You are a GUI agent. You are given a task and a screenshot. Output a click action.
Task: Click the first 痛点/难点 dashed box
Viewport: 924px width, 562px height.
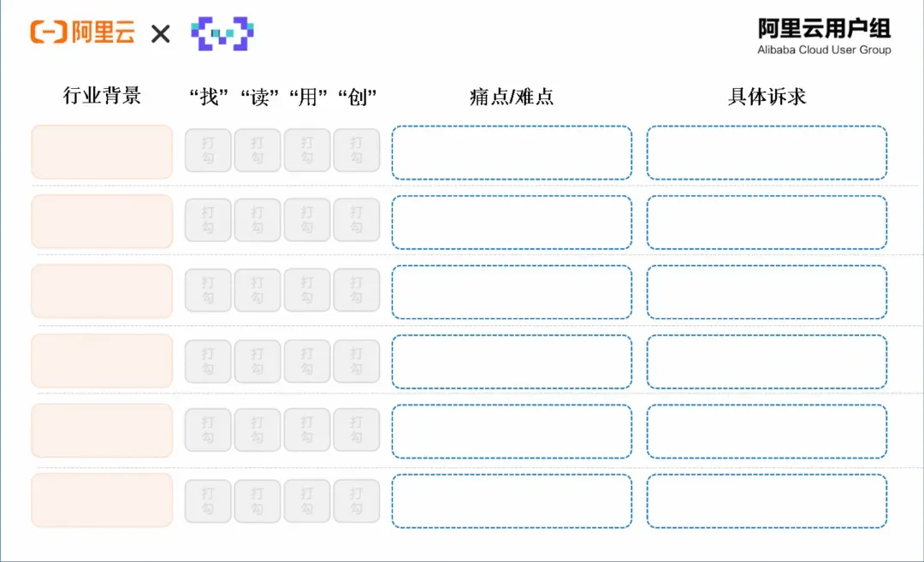512,152
